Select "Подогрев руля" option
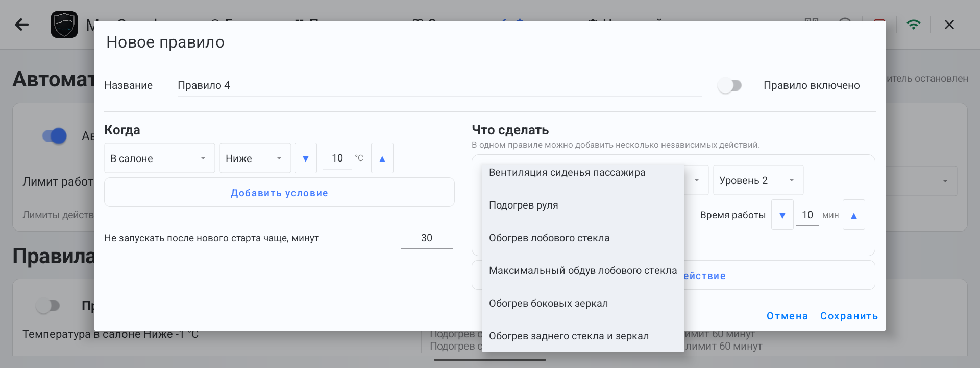The image size is (980, 368). pyautogui.click(x=583, y=205)
